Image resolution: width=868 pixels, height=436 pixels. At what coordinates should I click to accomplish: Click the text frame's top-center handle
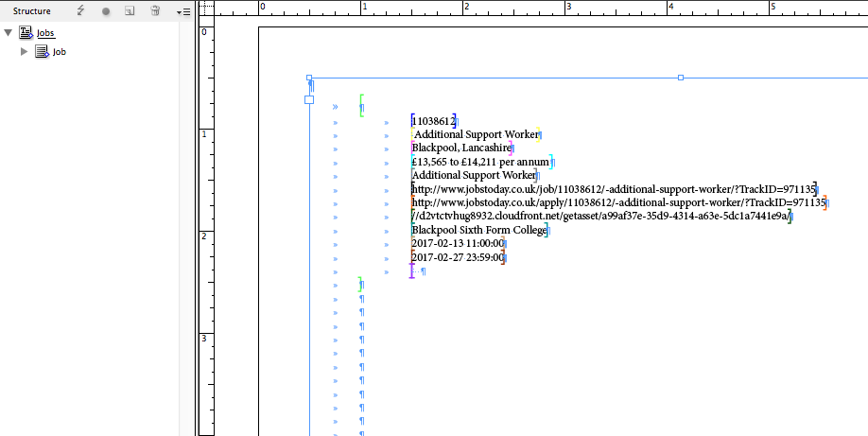click(681, 78)
